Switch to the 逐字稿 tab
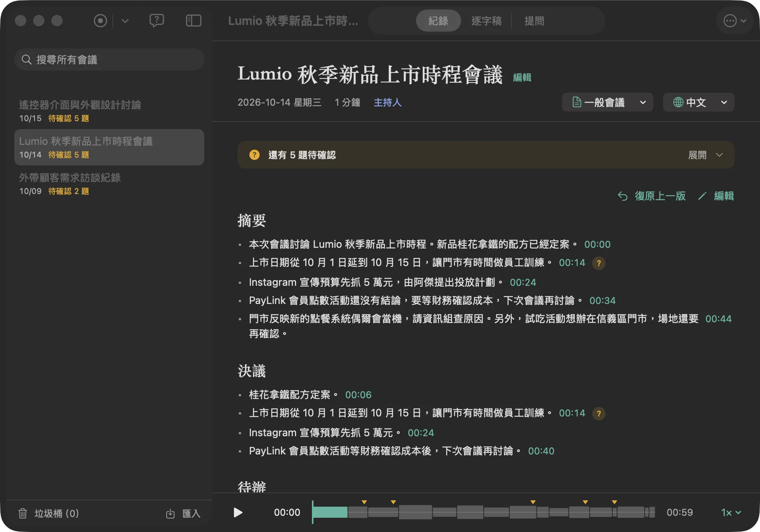760x532 pixels. coord(486,21)
